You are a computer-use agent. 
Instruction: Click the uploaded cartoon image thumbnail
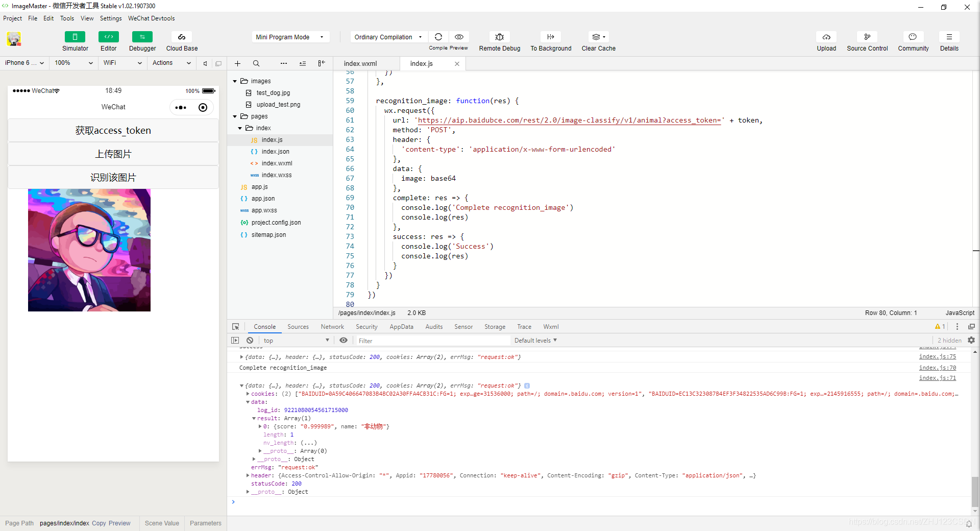(89, 250)
